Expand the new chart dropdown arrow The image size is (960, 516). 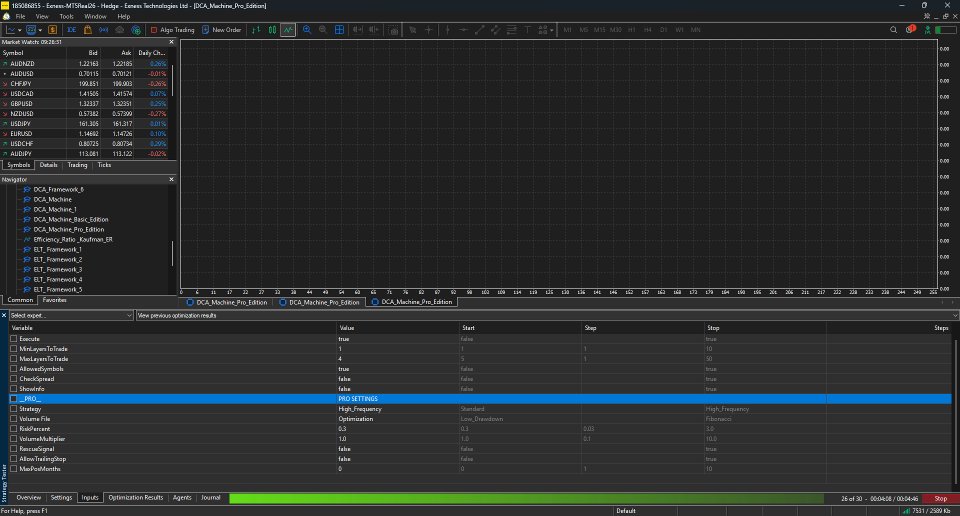(x=20, y=30)
